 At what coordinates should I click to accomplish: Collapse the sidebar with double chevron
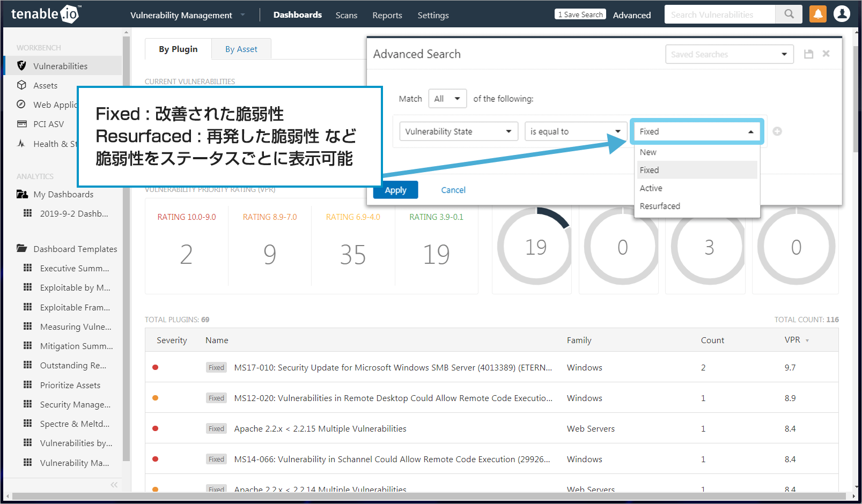coord(114,485)
